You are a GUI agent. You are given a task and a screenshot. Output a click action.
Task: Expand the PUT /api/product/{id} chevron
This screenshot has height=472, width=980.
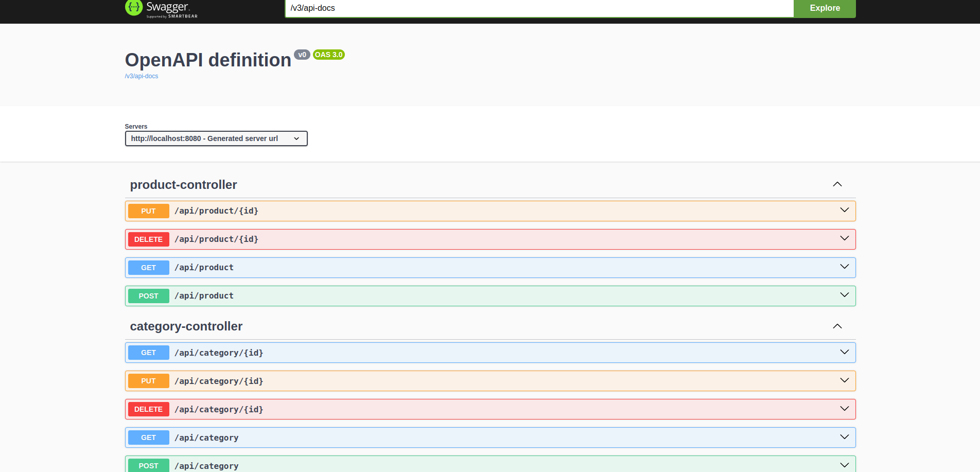pos(845,210)
